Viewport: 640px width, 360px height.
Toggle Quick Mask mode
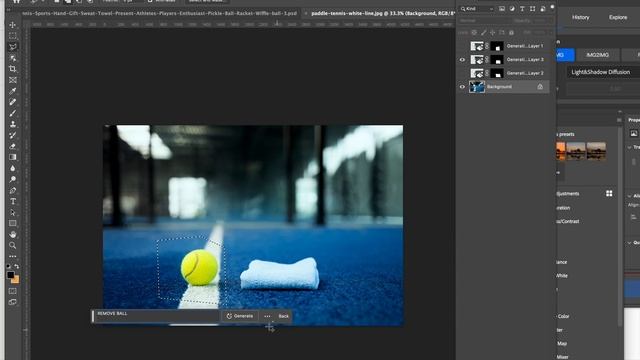coord(13,291)
